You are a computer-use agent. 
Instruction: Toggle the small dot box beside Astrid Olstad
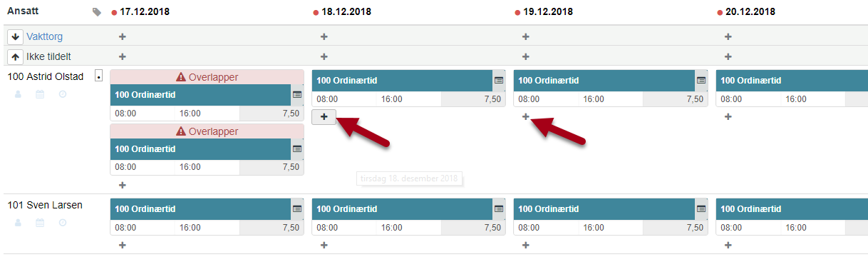click(x=98, y=76)
